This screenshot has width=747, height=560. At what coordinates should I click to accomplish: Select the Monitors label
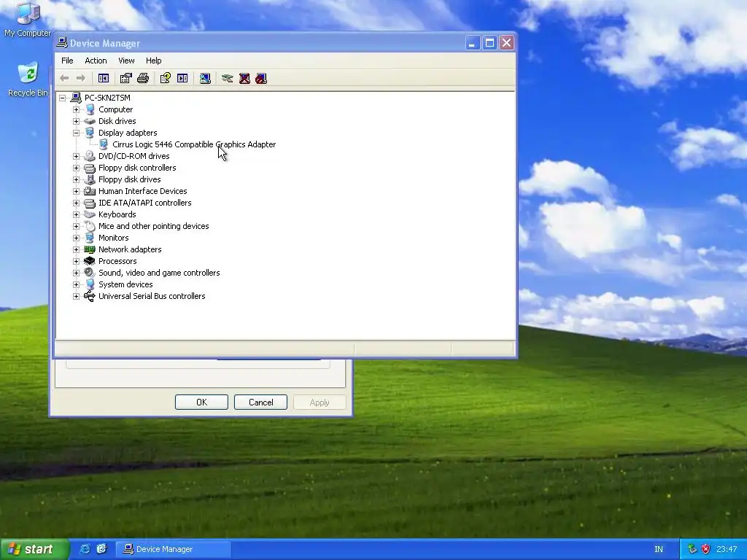coord(113,238)
